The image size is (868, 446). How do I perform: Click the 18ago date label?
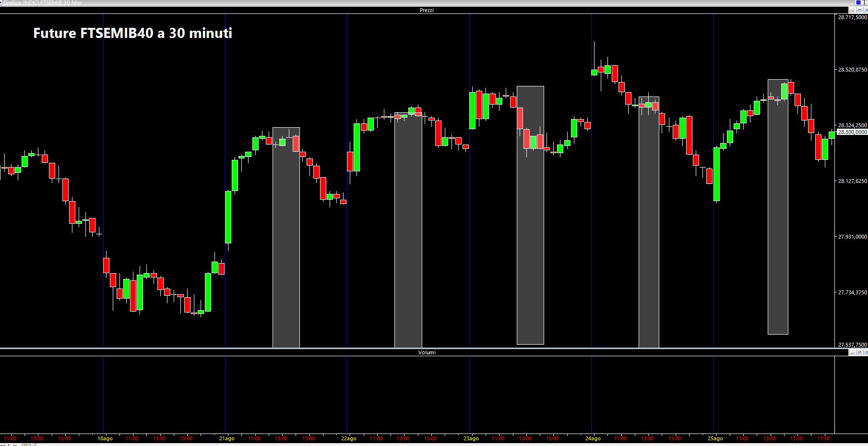105,438
